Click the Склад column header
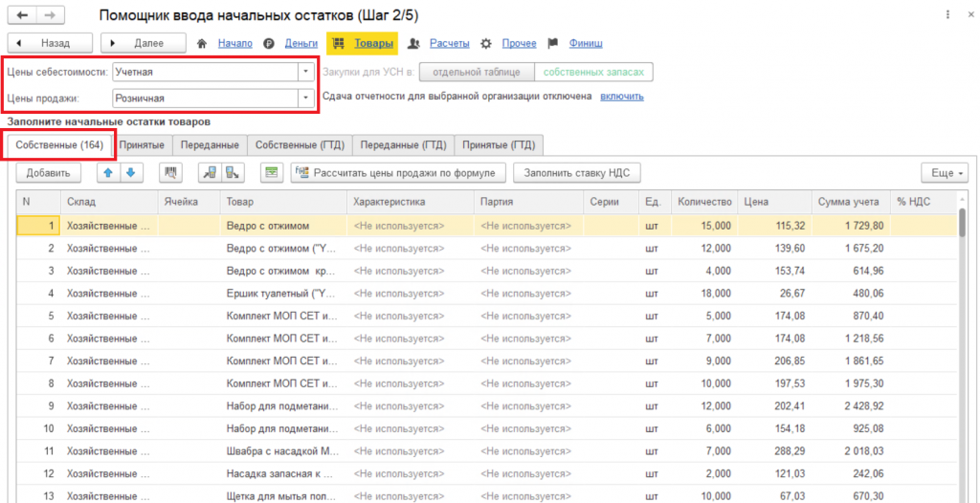Image resolution: width=980 pixels, height=503 pixels. (x=109, y=202)
